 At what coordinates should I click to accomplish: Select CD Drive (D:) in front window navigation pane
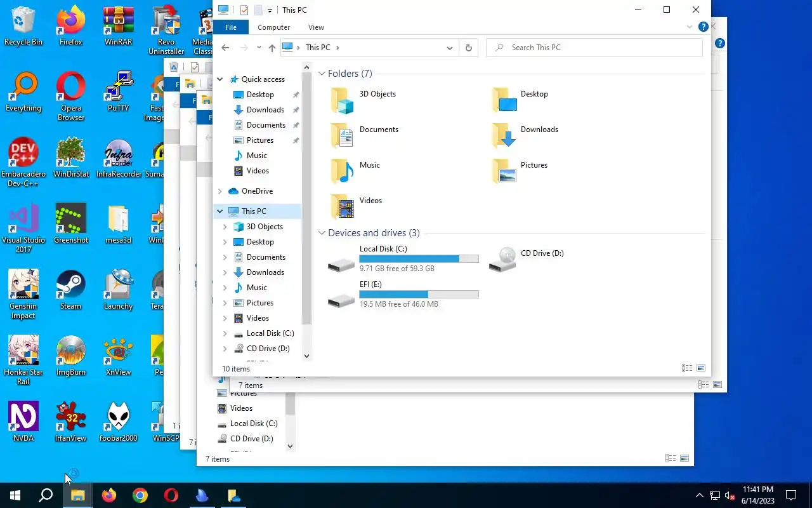click(268, 349)
